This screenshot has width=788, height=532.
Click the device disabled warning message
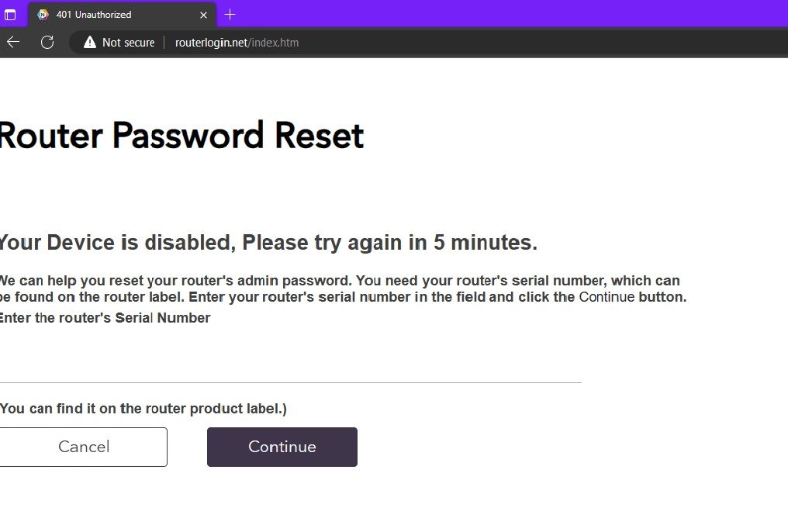click(268, 242)
